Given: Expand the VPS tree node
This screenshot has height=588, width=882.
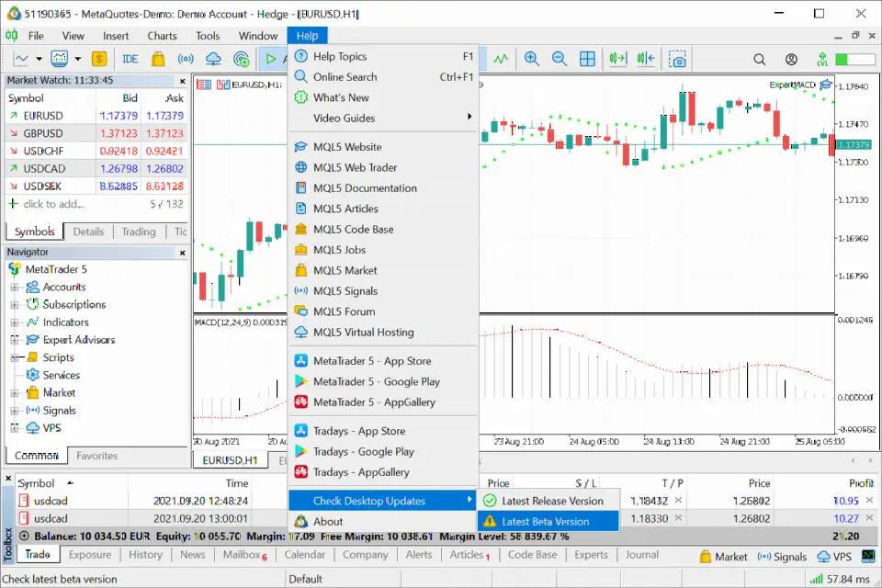Looking at the screenshot, I should [15, 428].
